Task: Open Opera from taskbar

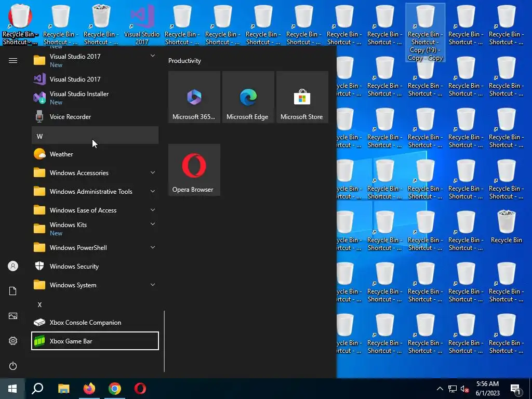Action: click(140, 389)
